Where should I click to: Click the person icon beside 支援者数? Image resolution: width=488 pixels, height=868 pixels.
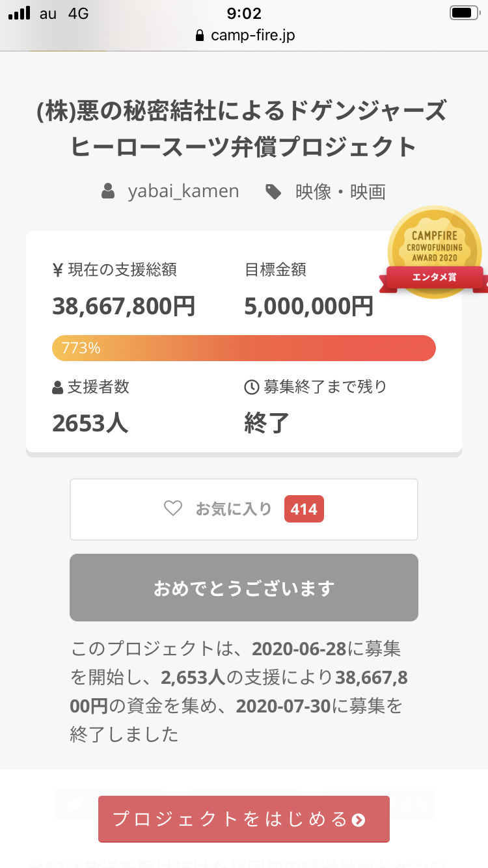pyautogui.click(x=58, y=387)
